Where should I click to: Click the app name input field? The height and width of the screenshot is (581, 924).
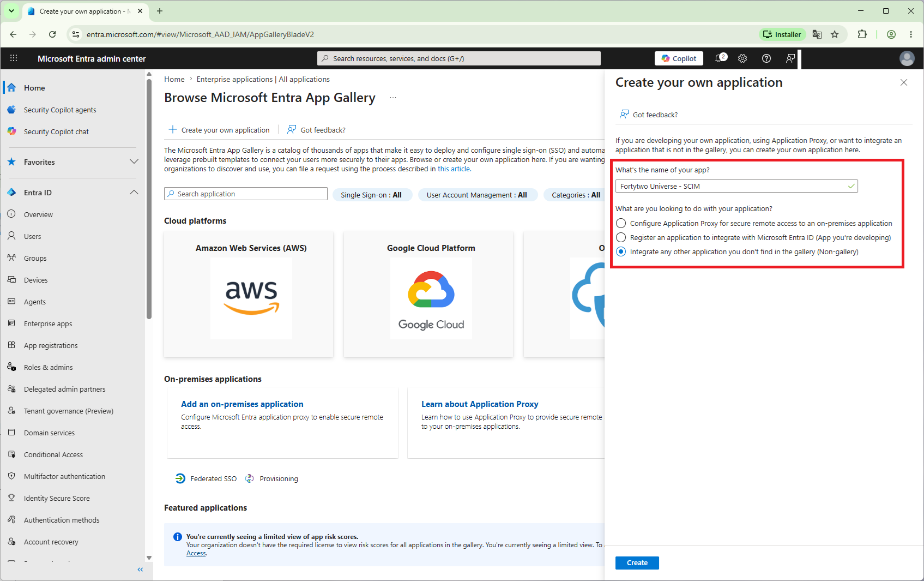tap(736, 186)
